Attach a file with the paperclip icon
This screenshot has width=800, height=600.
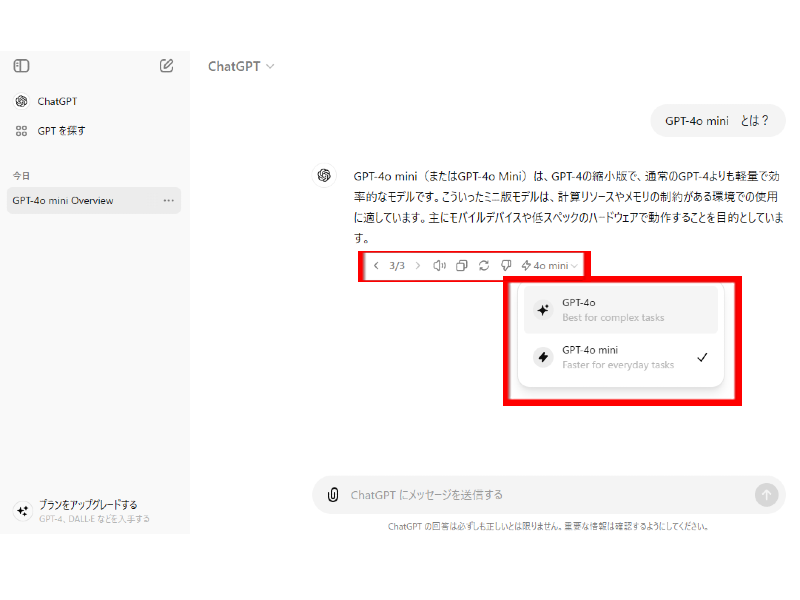333,495
